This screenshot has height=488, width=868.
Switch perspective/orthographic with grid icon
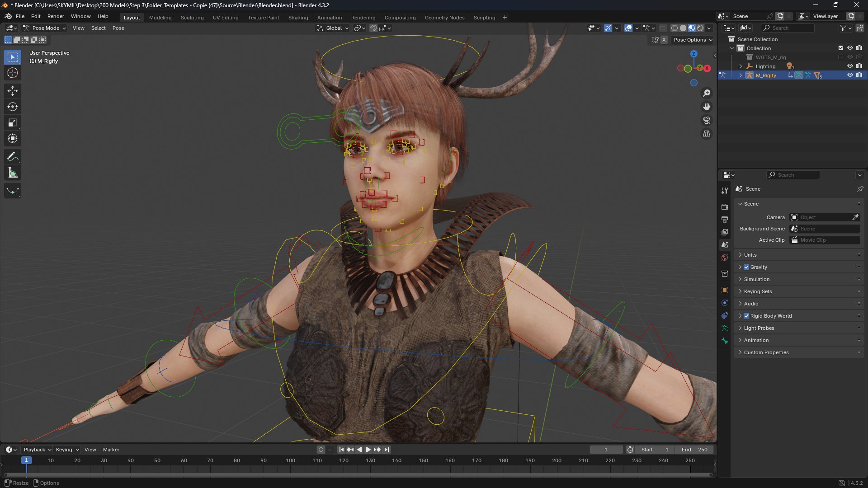click(707, 134)
